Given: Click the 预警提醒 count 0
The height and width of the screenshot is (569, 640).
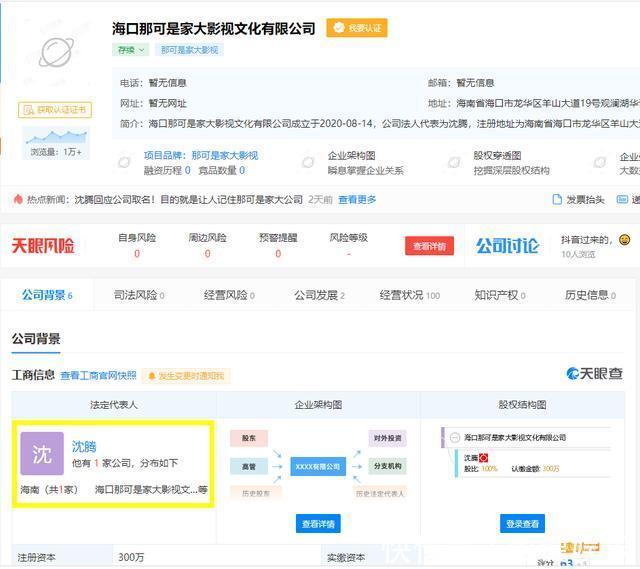Looking at the screenshot, I should click(x=278, y=254).
